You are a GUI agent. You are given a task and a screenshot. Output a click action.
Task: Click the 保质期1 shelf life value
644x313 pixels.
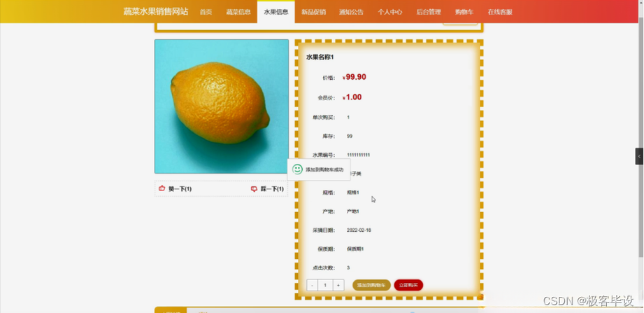click(x=355, y=249)
